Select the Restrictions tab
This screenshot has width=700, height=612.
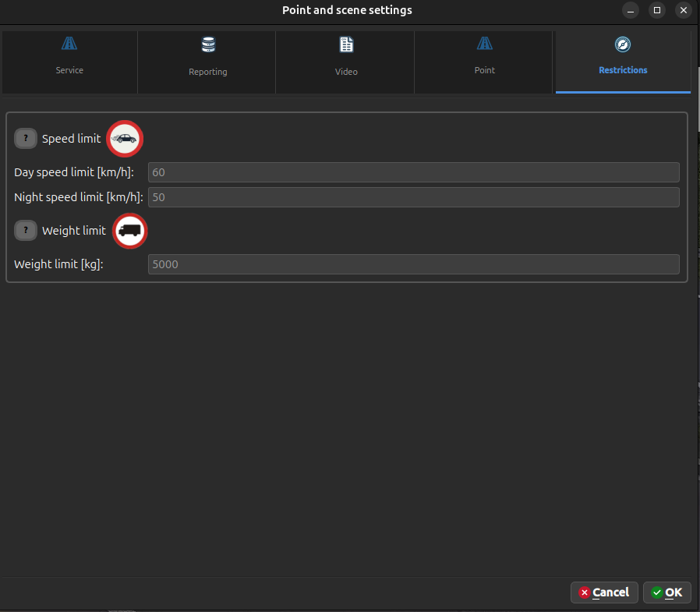623,62
